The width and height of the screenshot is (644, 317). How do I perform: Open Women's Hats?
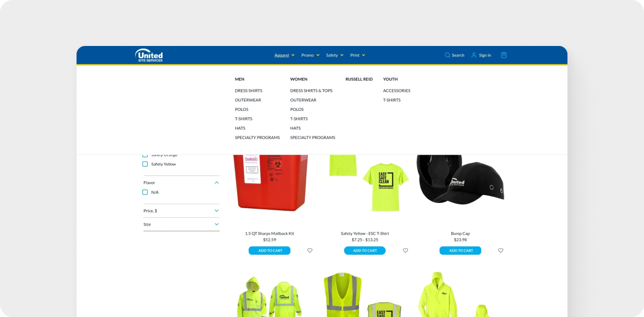pyautogui.click(x=295, y=128)
